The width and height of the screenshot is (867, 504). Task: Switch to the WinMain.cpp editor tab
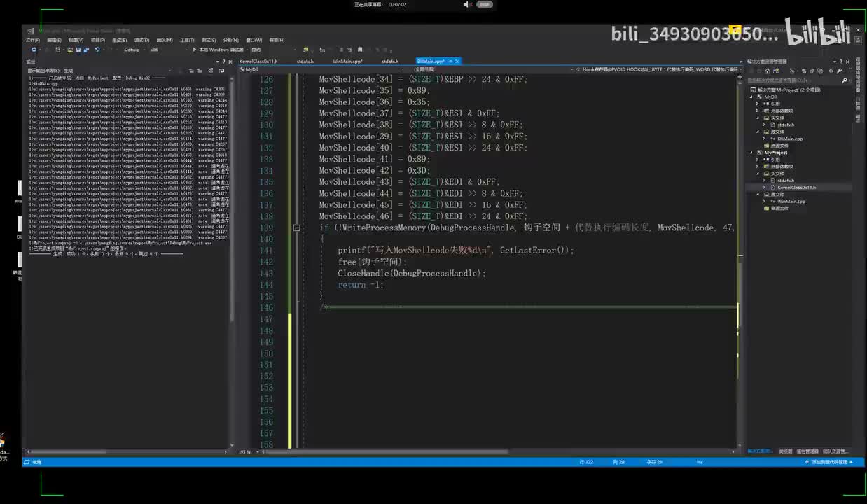click(347, 62)
